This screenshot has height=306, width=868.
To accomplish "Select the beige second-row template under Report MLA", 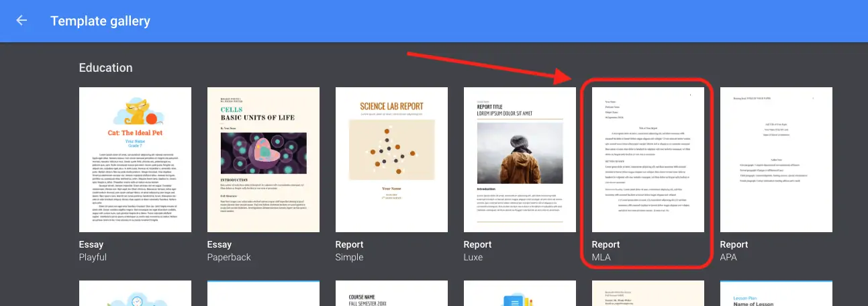I will pos(648,294).
